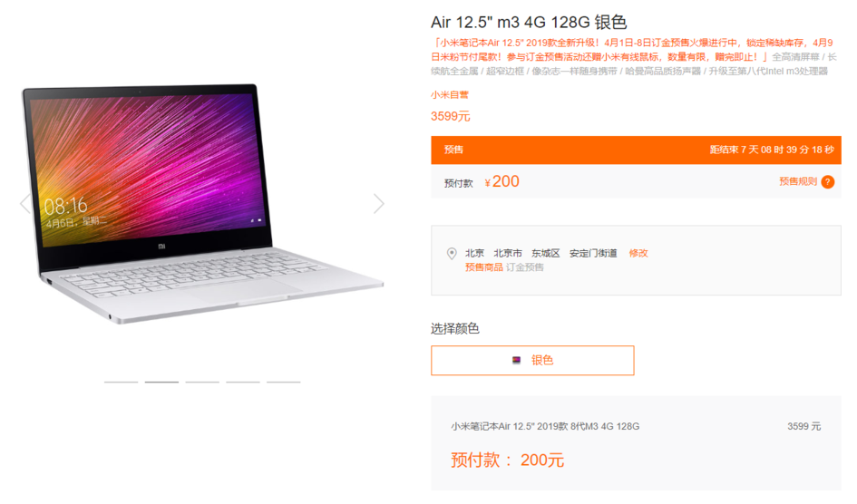Click the 小米自营 seller label

coord(449,94)
